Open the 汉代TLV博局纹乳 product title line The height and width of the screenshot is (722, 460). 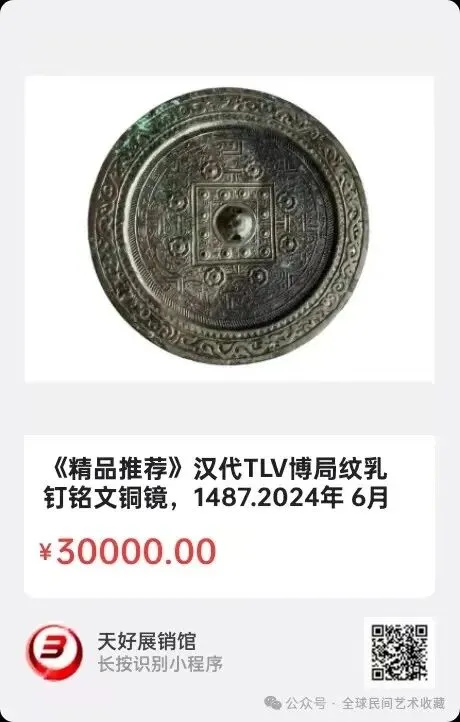[290, 470]
